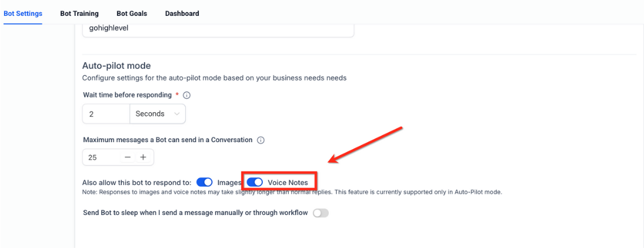Click the text field containing gohighlevel
The height and width of the screenshot is (252, 644).
(218, 28)
